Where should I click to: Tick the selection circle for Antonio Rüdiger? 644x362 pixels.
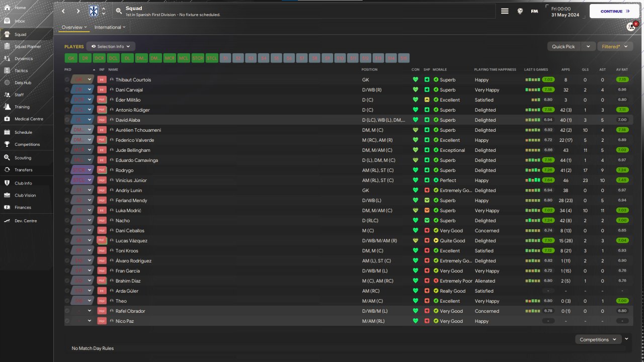67,110
